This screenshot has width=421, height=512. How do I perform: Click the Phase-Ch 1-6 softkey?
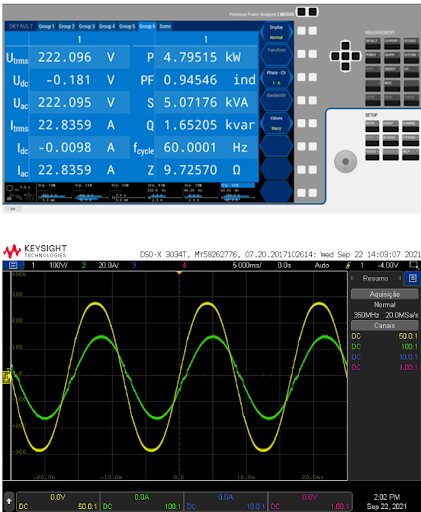pos(276,78)
